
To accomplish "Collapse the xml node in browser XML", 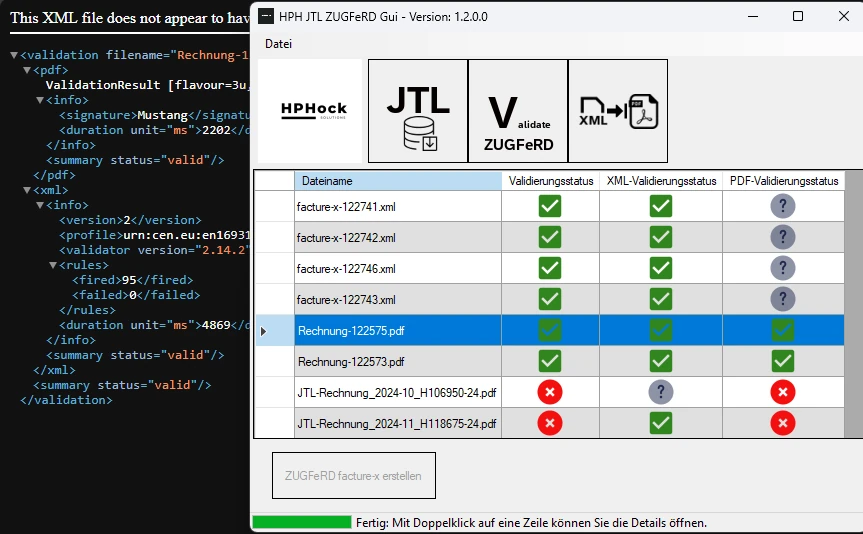I will tap(27, 190).
